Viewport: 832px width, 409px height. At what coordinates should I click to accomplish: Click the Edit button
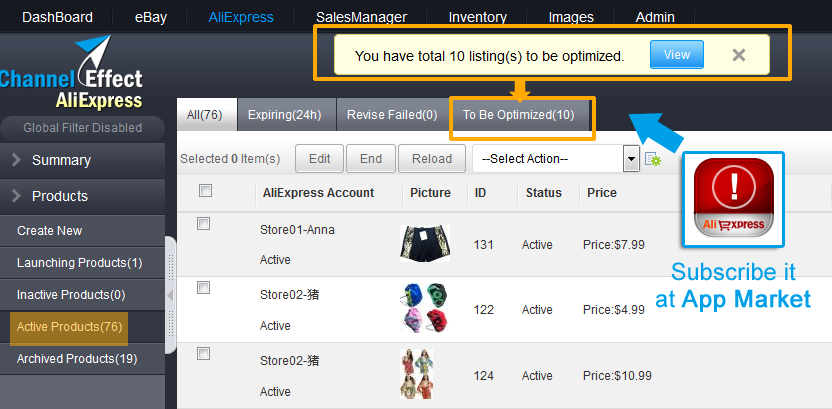coord(319,159)
